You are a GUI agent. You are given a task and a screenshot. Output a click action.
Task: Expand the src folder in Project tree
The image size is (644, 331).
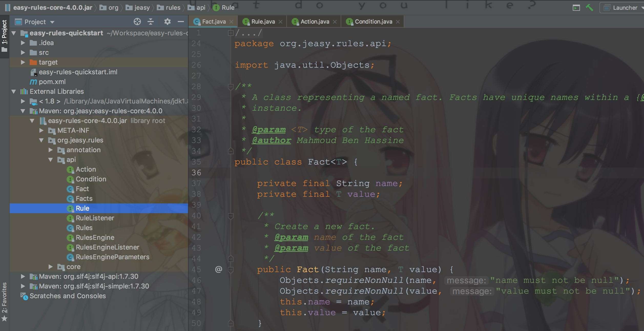tap(23, 52)
